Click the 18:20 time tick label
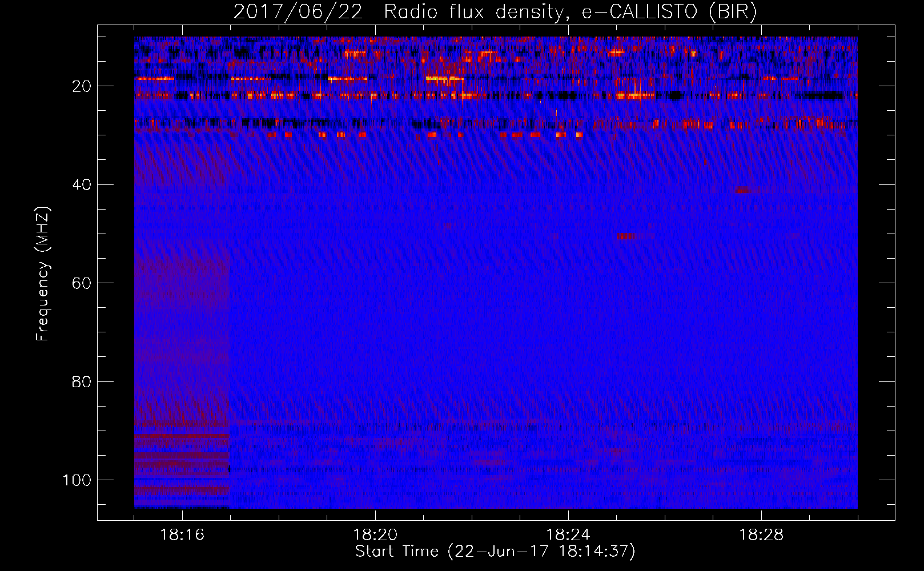The image size is (924, 571). pyautogui.click(x=375, y=535)
